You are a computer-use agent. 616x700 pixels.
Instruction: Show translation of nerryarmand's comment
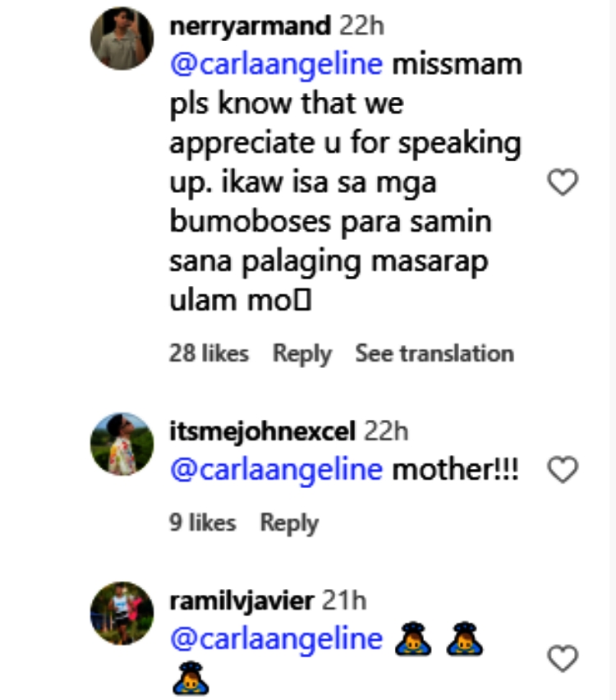tap(434, 354)
